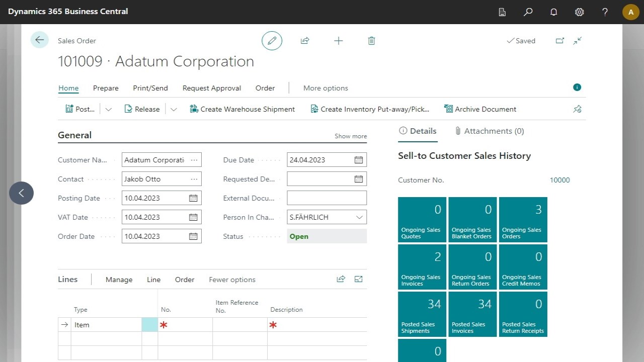The height and width of the screenshot is (362, 644).
Task: Open the Due Date calendar picker
Action: pos(358,160)
